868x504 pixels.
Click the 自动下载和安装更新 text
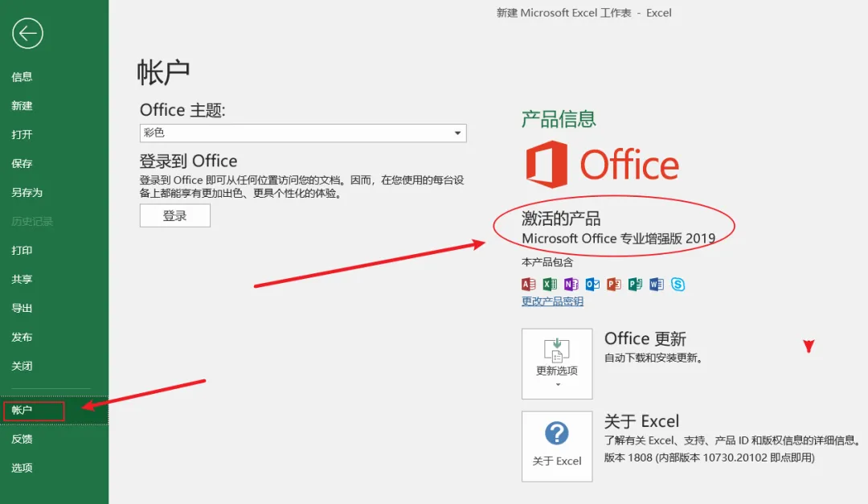coord(653,358)
